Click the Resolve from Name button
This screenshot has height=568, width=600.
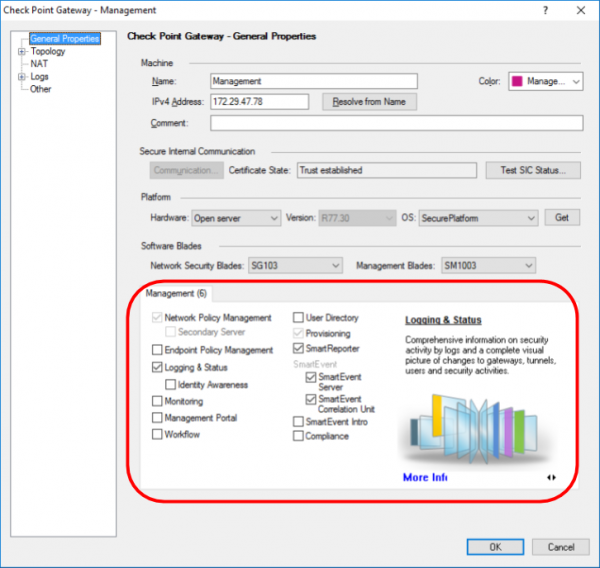tap(369, 102)
